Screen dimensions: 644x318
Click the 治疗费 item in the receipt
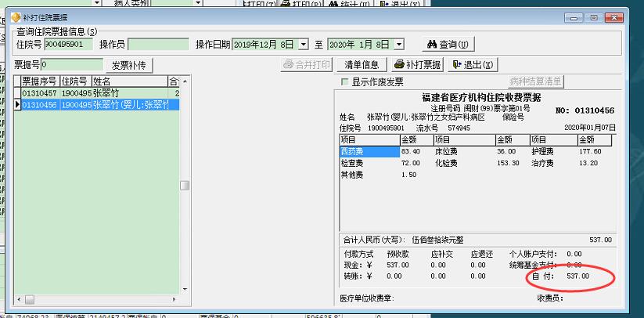(542, 163)
